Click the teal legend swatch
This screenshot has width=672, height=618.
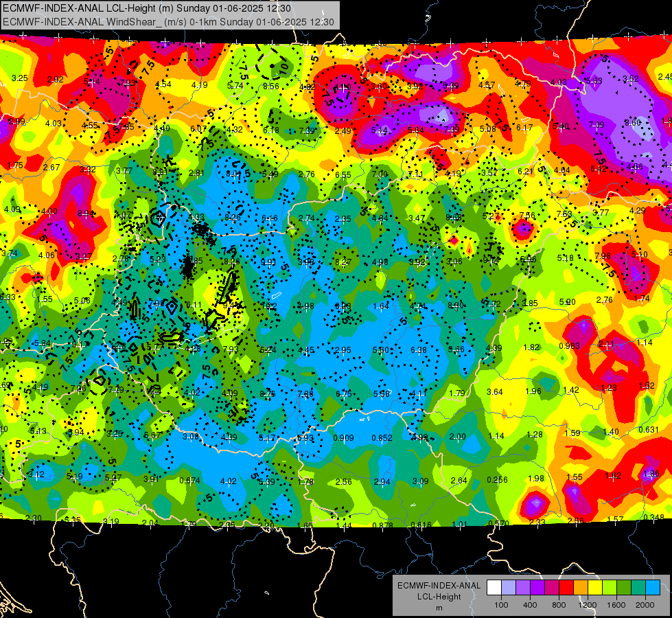(x=638, y=587)
